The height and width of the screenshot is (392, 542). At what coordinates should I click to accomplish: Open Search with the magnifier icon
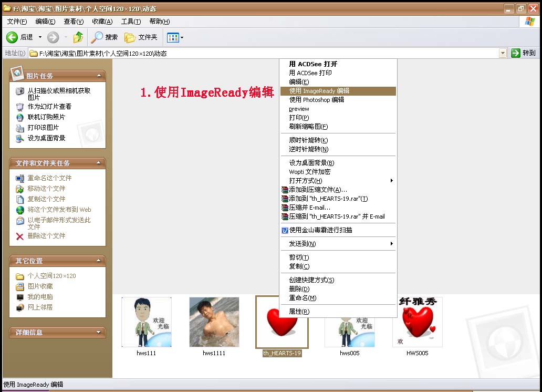97,37
